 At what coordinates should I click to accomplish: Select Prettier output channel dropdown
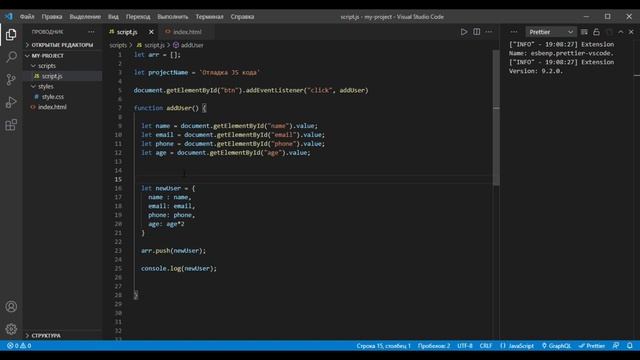coord(551,32)
